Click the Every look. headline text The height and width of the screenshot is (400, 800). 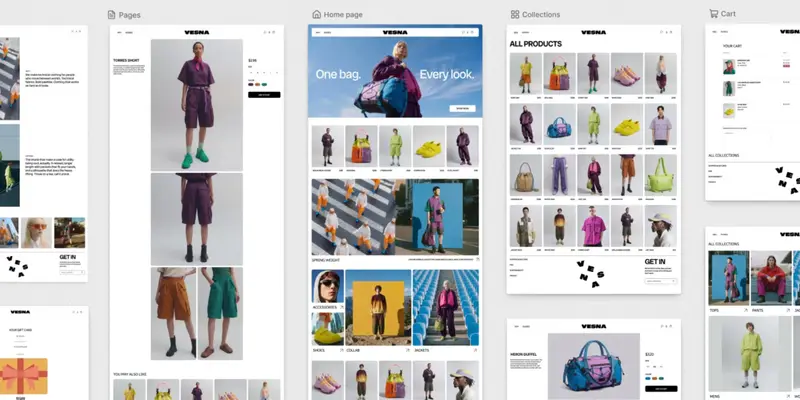tap(447, 75)
